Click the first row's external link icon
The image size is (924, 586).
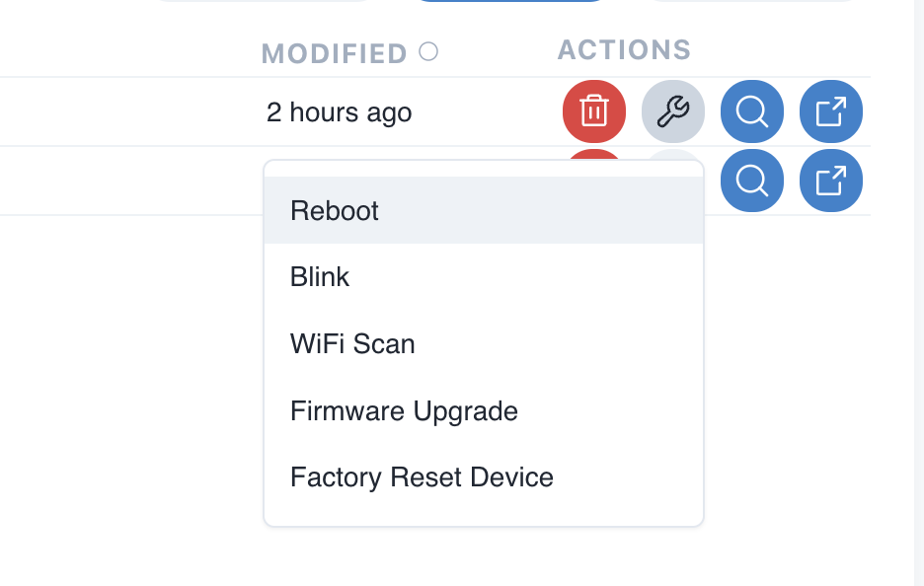coord(831,111)
